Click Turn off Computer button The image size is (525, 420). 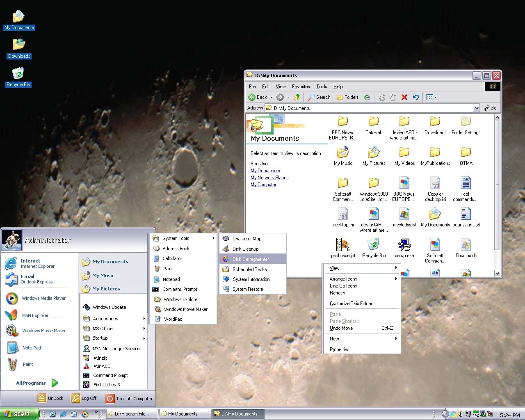(x=130, y=398)
